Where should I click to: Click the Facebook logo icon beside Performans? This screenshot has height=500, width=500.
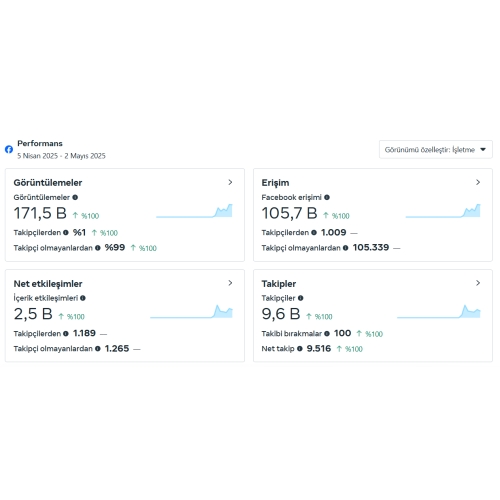tap(9, 149)
